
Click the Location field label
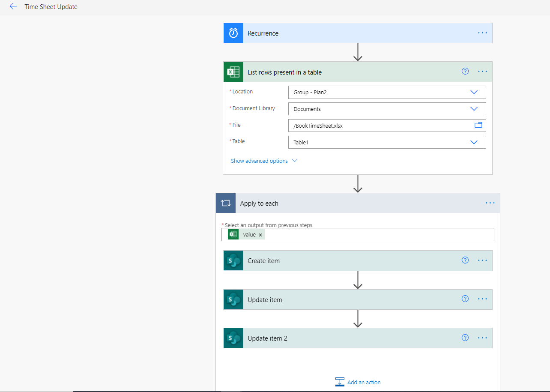tap(242, 91)
